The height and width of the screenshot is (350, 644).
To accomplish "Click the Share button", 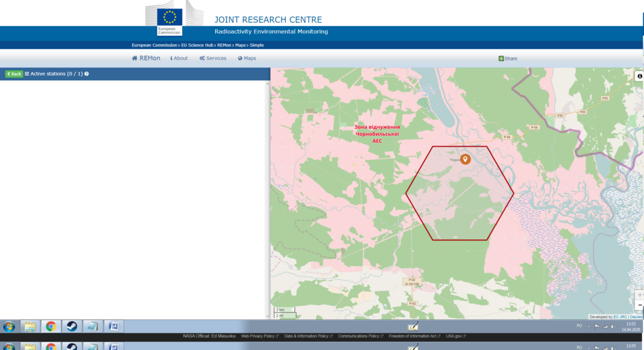I will [508, 59].
